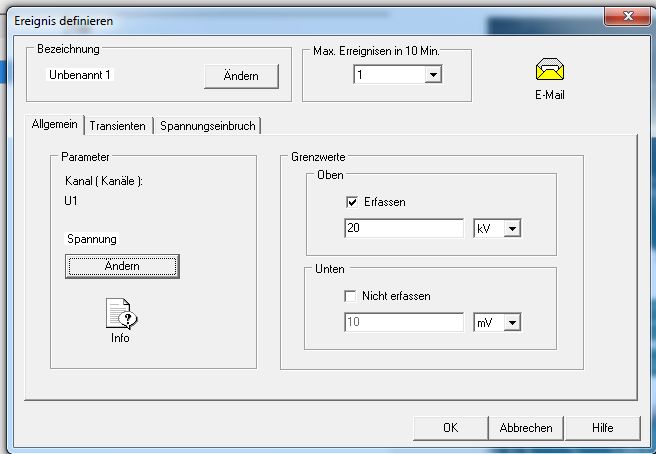This screenshot has height=454, width=656.
Task: Switch to the Allgemein tab
Action: click(x=56, y=125)
